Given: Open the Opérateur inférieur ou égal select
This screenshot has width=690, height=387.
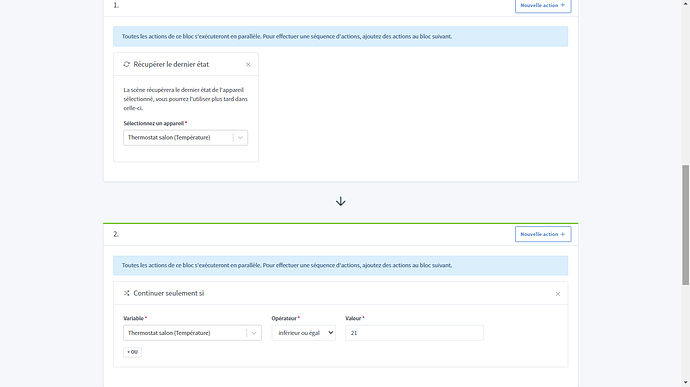Looking at the screenshot, I should pos(304,333).
